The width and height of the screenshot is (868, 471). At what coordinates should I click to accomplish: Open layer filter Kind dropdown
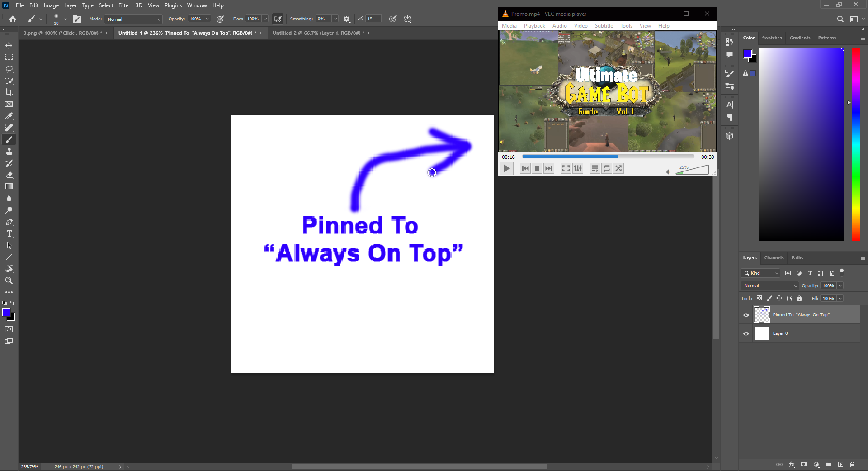click(760, 273)
